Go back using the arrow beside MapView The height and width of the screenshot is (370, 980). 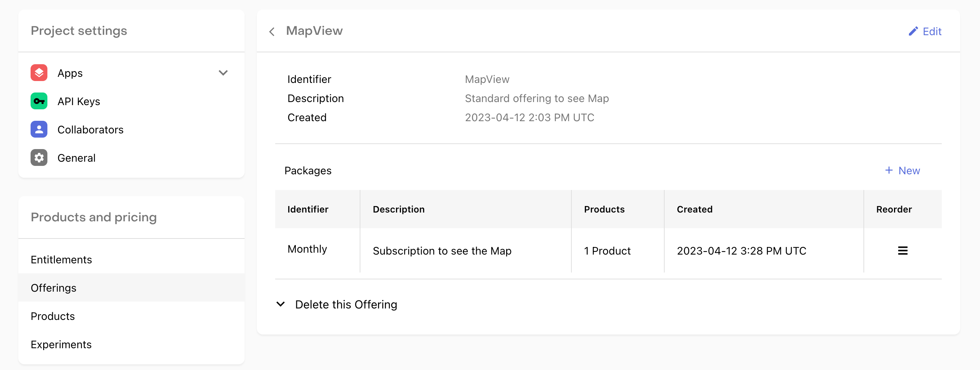click(x=272, y=31)
